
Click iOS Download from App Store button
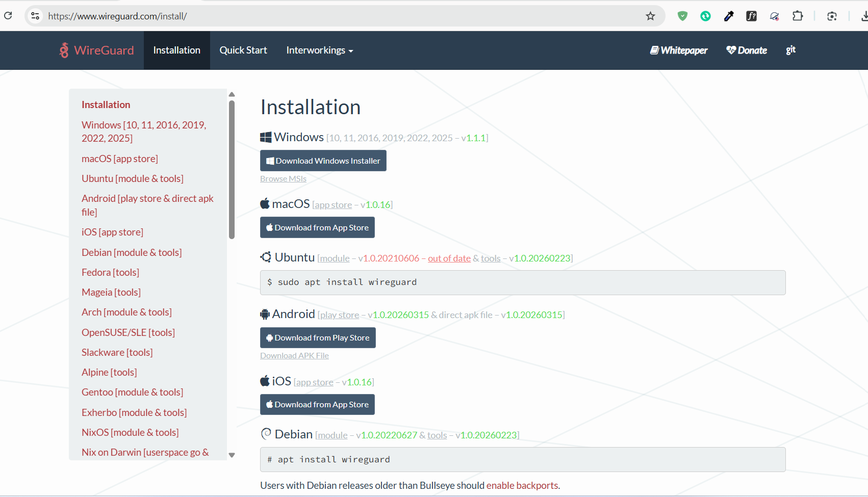[x=317, y=404]
